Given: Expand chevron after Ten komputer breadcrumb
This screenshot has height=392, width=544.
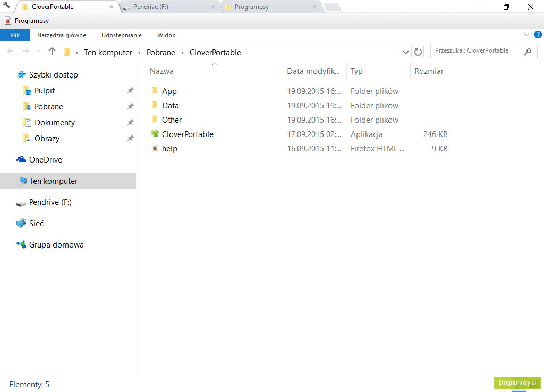Looking at the screenshot, I should coord(139,53).
